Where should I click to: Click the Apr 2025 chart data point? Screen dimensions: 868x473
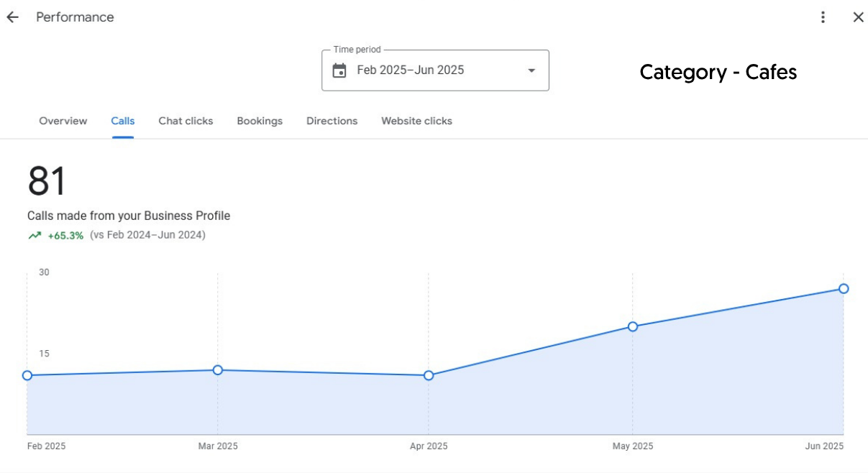coord(429,375)
